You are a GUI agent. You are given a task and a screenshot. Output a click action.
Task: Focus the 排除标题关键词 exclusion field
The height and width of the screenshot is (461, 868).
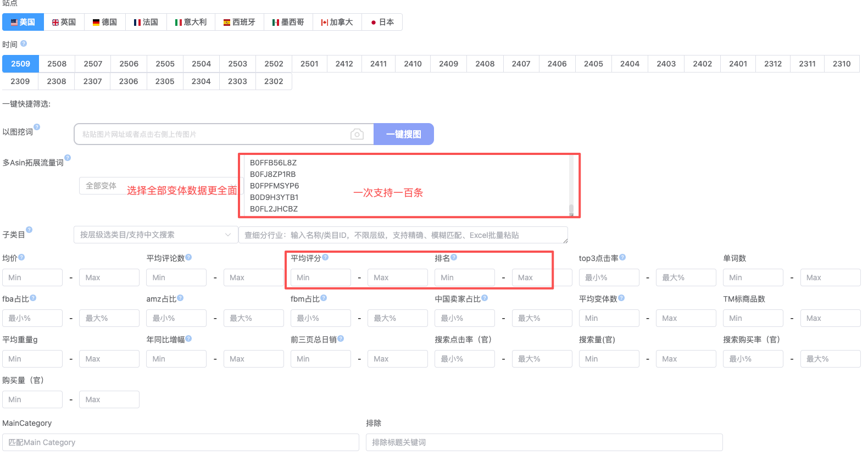[544, 442]
